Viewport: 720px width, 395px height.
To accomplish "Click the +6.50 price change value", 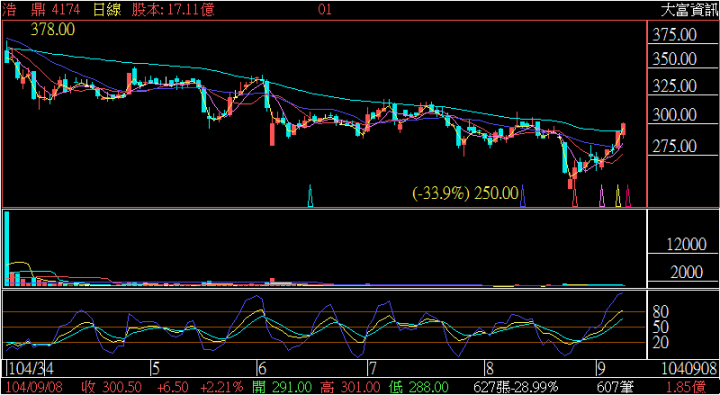I will tap(172, 387).
